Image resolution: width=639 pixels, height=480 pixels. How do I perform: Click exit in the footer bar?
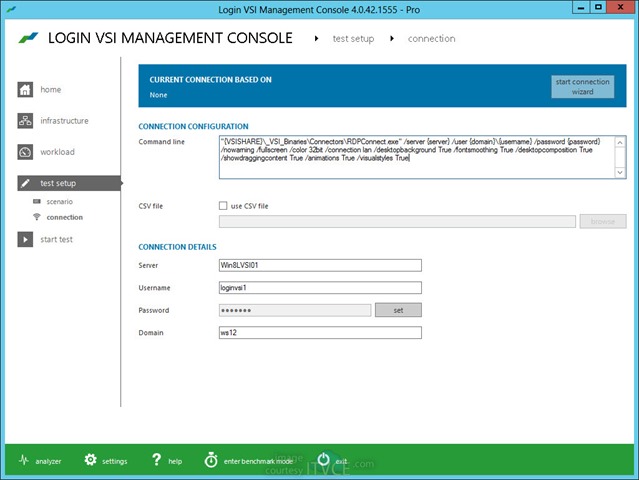pyautogui.click(x=341, y=461)
